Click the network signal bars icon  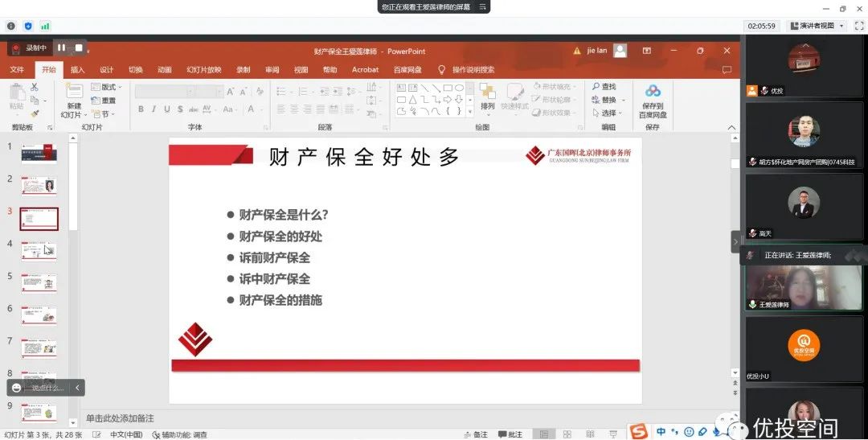(45, 26)
